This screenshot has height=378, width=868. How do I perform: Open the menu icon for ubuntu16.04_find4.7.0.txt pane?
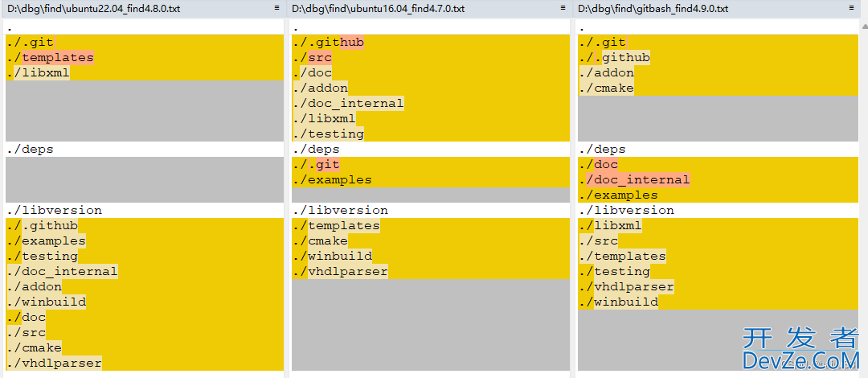pos(563,8)
